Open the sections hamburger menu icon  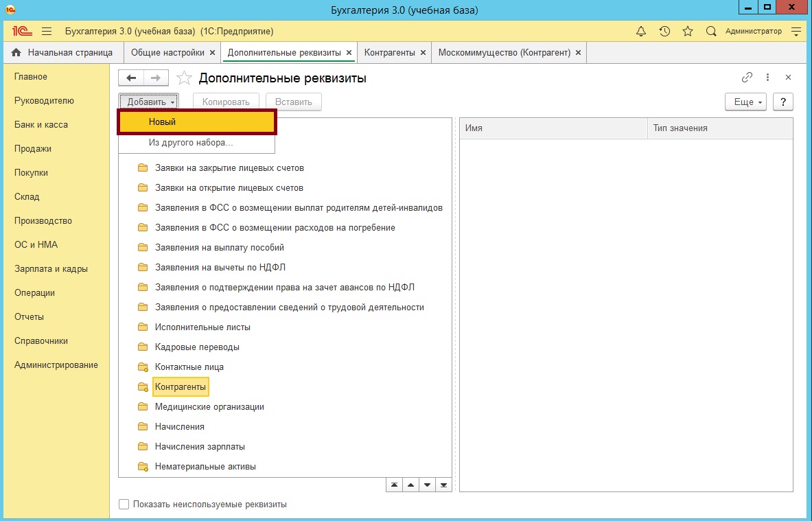pos(47,32)
